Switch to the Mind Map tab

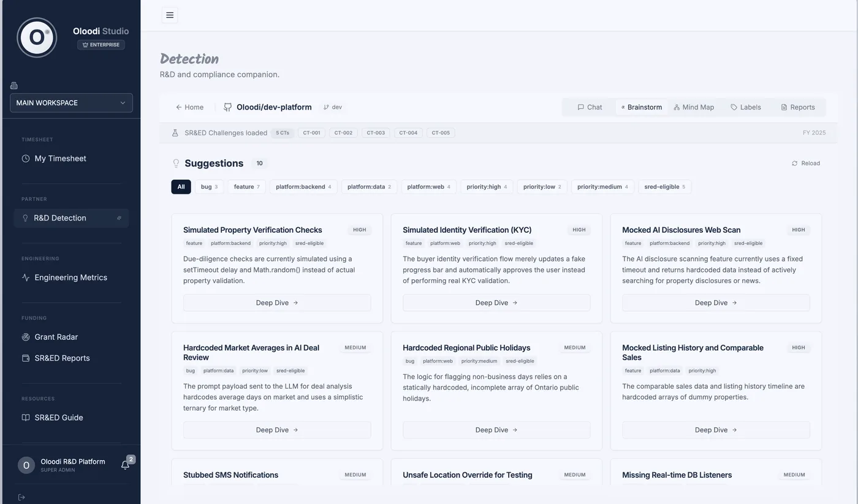tap(694, 107)
